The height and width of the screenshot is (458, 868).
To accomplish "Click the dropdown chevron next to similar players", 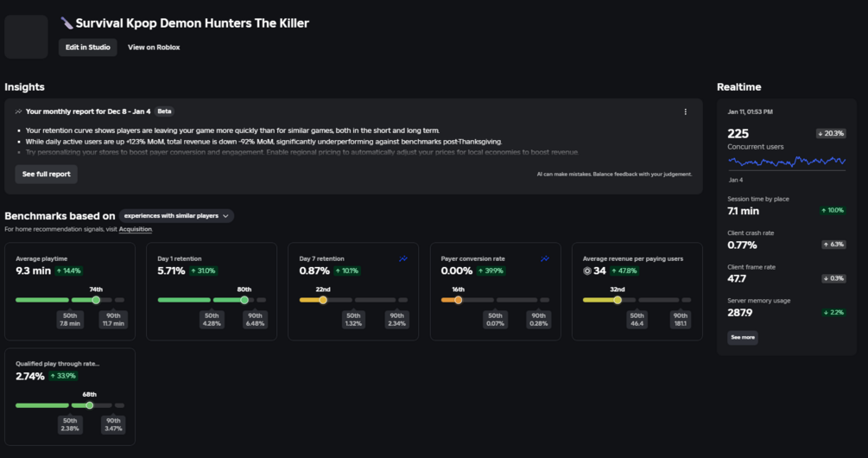I will point(226,216).
